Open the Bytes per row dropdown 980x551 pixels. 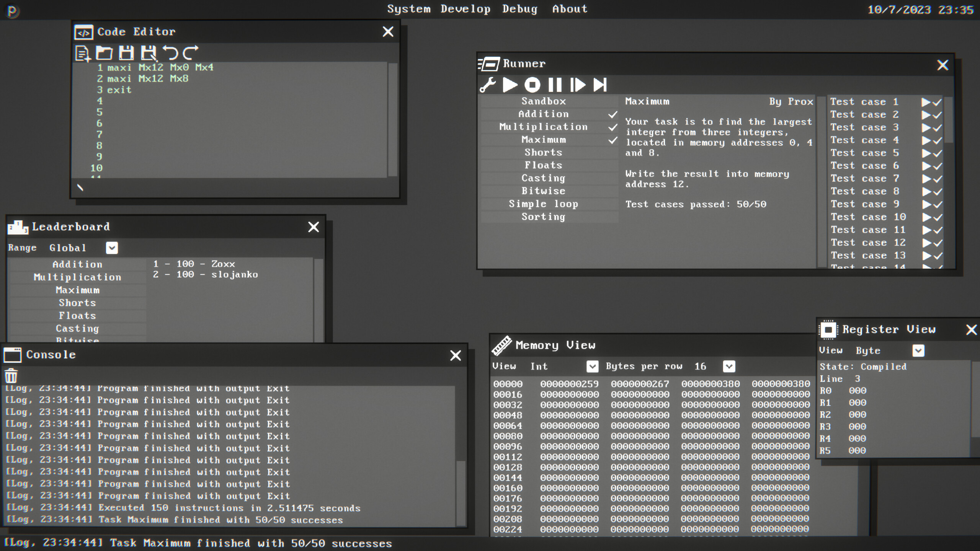(728, 366)
